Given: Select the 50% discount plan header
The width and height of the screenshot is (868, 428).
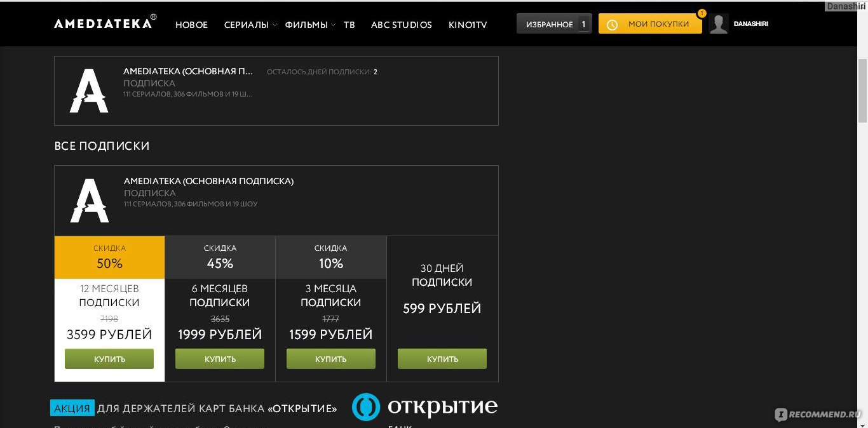Looking at the screenshot, I should point(109,257).
